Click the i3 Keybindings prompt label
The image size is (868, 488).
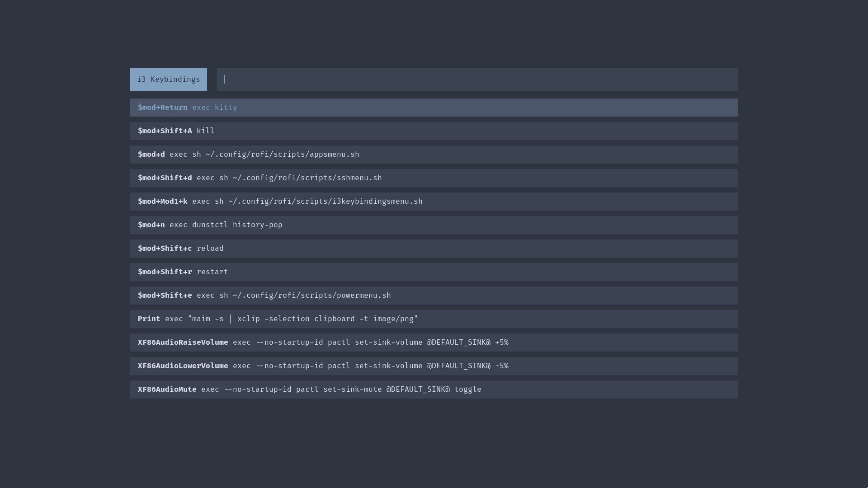(169, 80)
